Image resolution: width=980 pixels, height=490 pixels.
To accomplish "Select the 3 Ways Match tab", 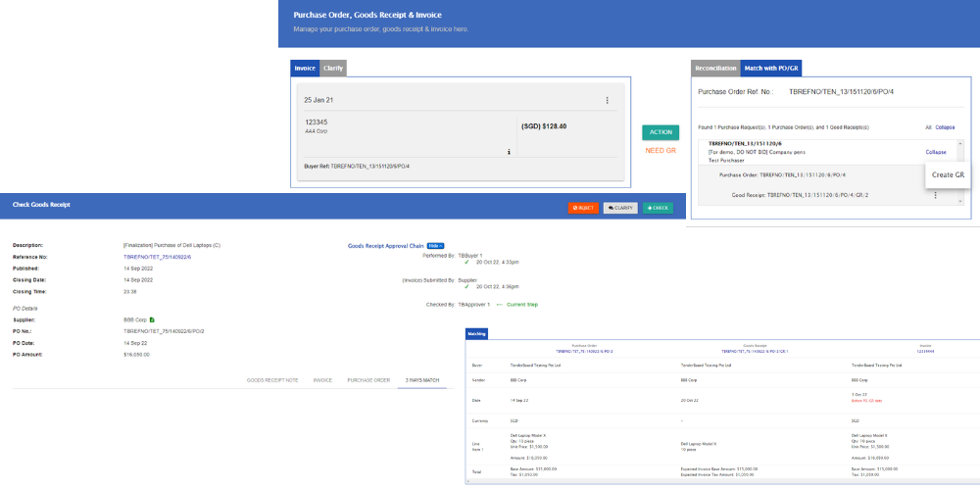I will pos(421,380).
